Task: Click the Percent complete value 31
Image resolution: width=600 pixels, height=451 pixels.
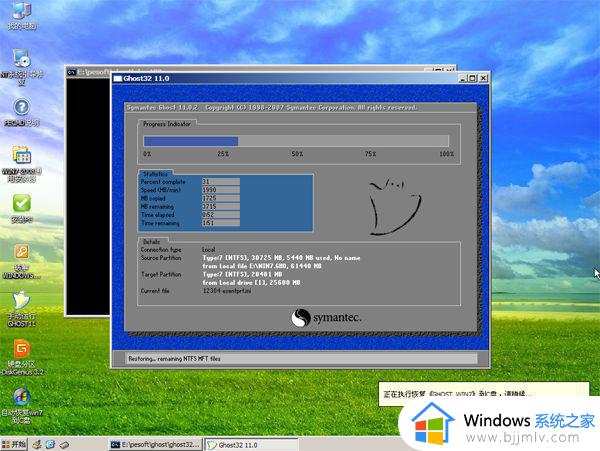Action: (221, 182)
